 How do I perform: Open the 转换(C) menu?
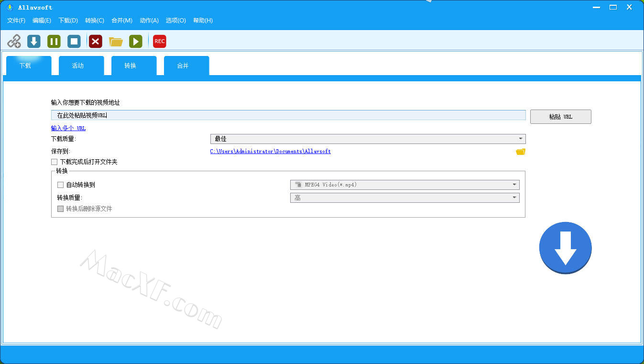click(x=95, y=21)
